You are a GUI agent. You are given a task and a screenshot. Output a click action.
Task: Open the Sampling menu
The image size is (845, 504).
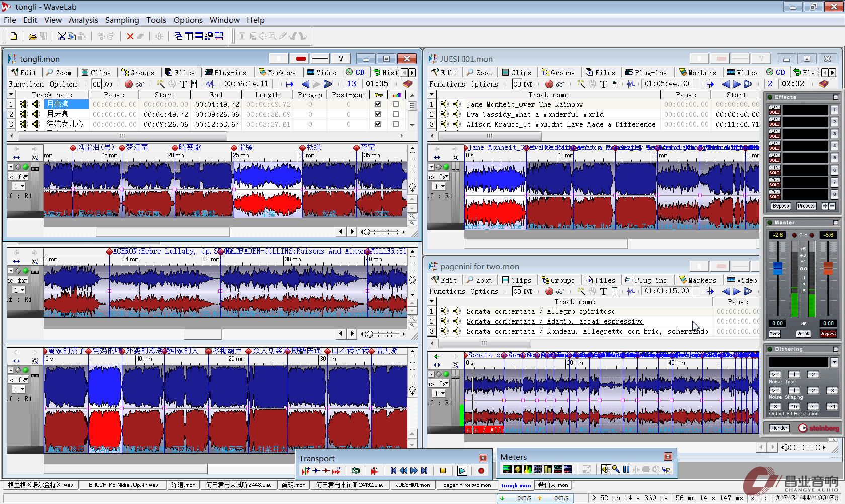(122, 20)
